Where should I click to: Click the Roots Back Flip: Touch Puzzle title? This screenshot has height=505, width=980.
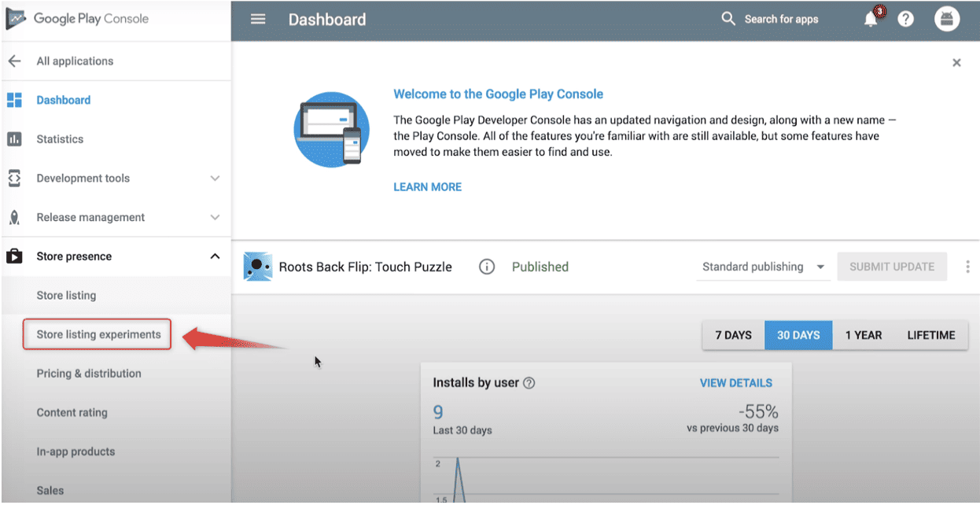pos(366,267)
